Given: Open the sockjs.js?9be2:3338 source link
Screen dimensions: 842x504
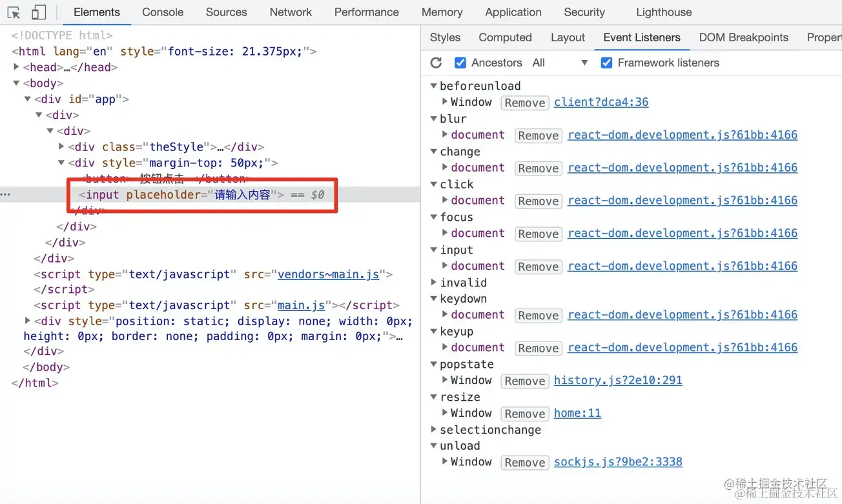Looking at the screenshot, I should click(x=618, y=461).
